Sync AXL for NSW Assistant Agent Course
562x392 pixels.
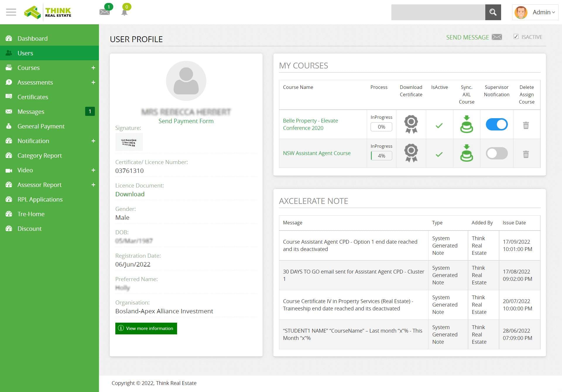pyautogui.click(x=467, y=153)
